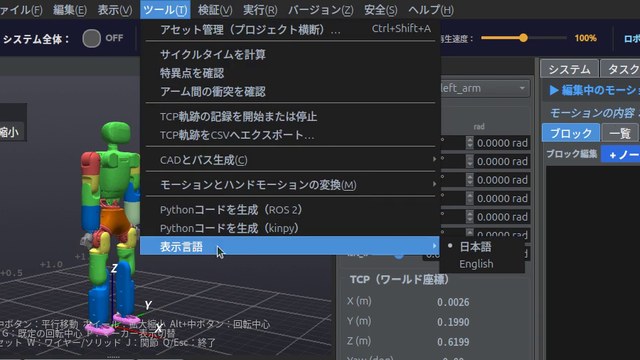Choose Pythonコードを生成（ROS 2）
This screenshot has height=360, width=640.
[x=290, y=210]
